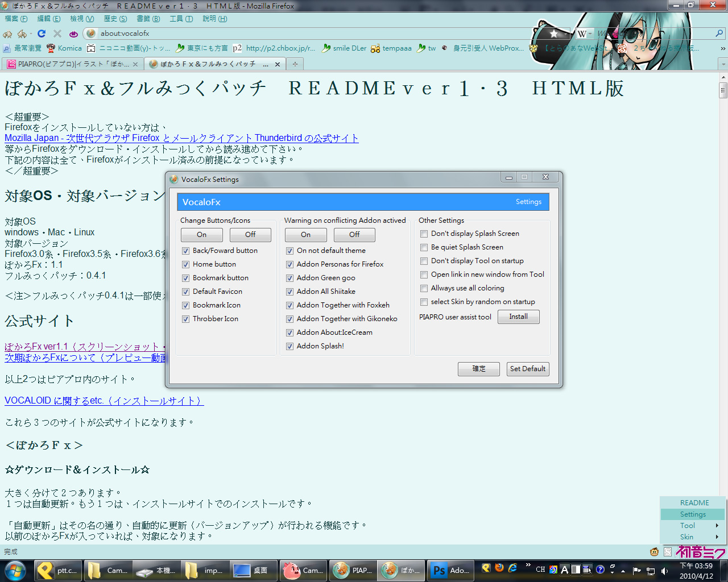Click the page vertical scrollbar thumb
Screen dimensions: 728x582
pos(723,90)
